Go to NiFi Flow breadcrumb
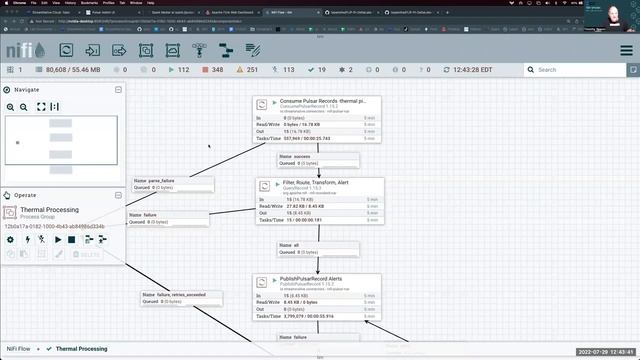640x360 pixels. 18,349
